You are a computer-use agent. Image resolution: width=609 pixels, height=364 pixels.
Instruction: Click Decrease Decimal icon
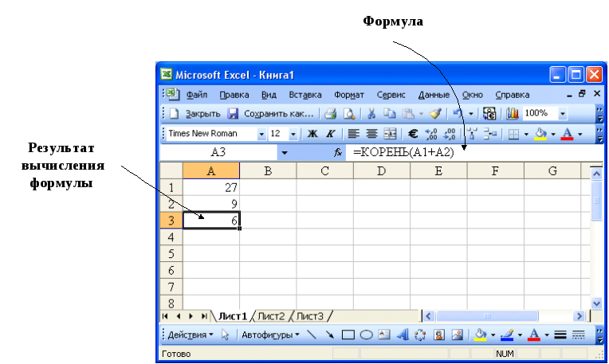coord(450,134)
